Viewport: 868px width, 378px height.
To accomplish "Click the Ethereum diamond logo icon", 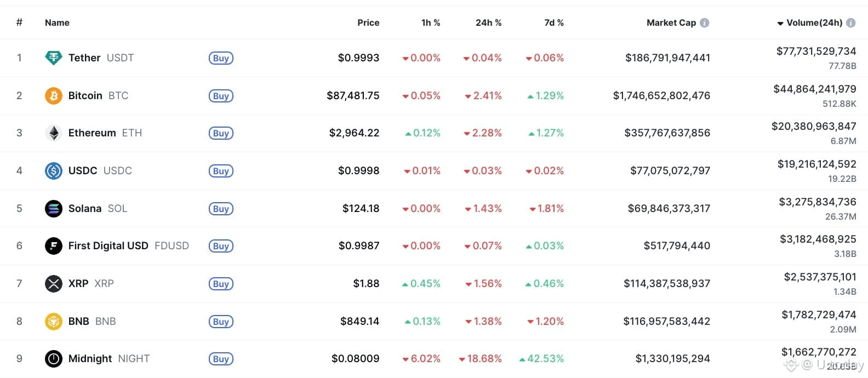I will click(x=53, y=133).
